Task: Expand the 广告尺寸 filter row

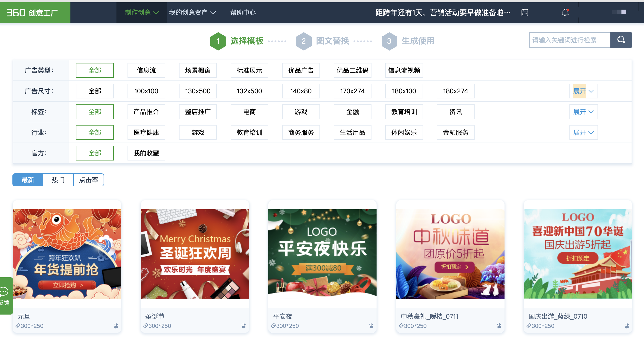Action: 583,91
